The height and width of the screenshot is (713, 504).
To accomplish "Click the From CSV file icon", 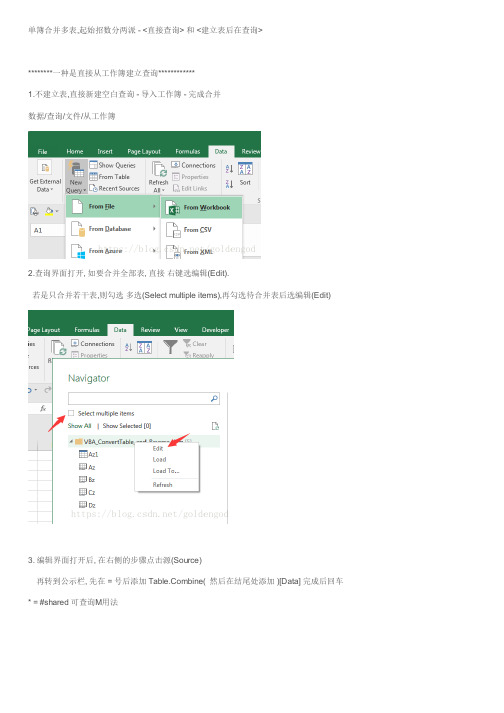I will click(173, 230).
